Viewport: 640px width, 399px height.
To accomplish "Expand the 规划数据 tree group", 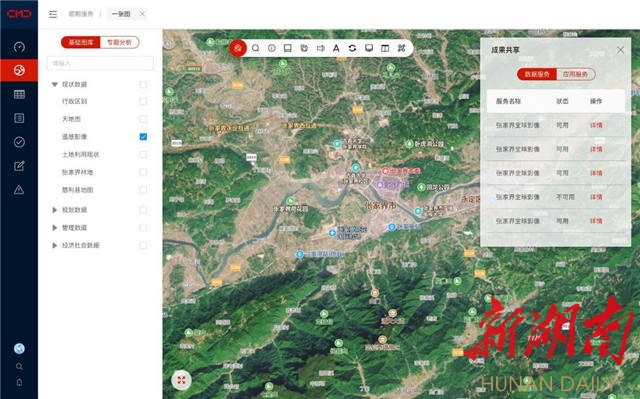I will coord(54,210).
